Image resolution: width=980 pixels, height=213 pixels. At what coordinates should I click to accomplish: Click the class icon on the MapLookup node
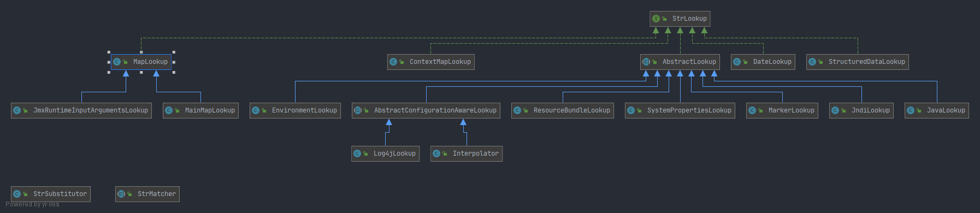point(117,62)
